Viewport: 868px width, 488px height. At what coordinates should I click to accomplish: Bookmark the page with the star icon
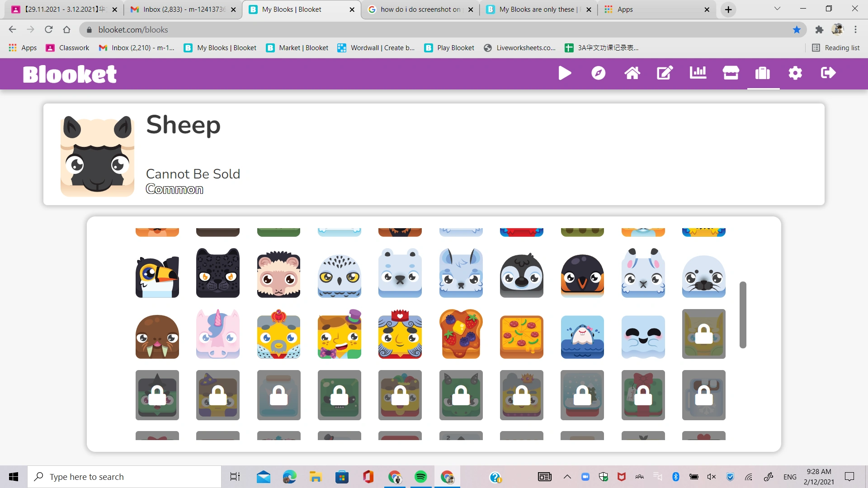797,29
